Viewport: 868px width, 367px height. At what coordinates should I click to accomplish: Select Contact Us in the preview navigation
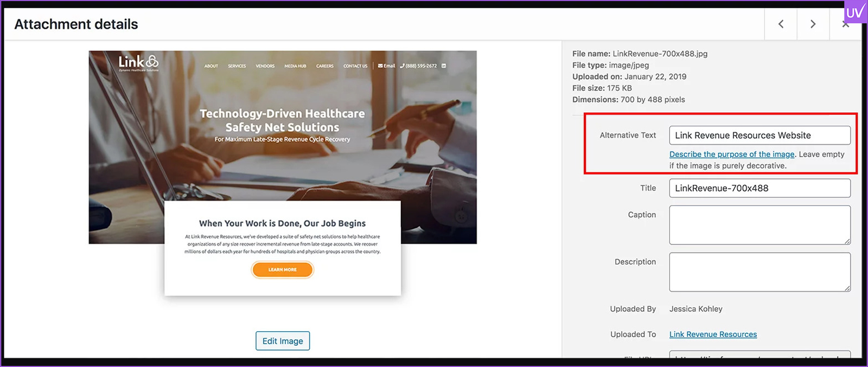pos(355,66)
